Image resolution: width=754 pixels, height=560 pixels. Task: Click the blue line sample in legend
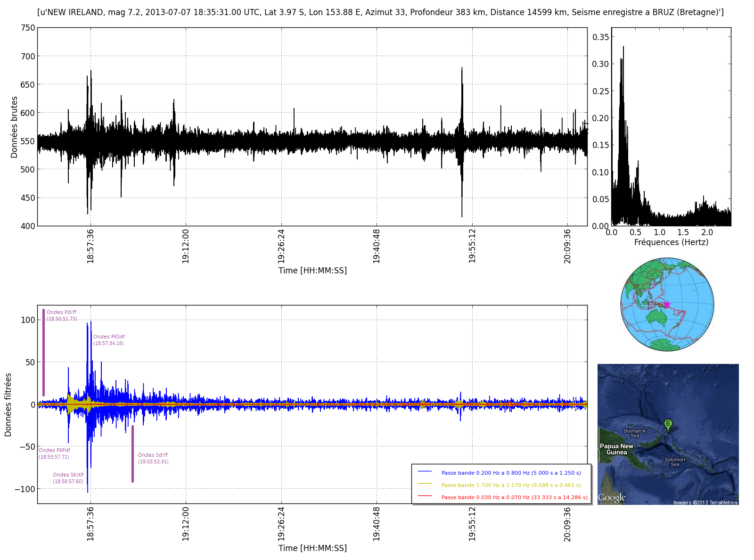425,472
